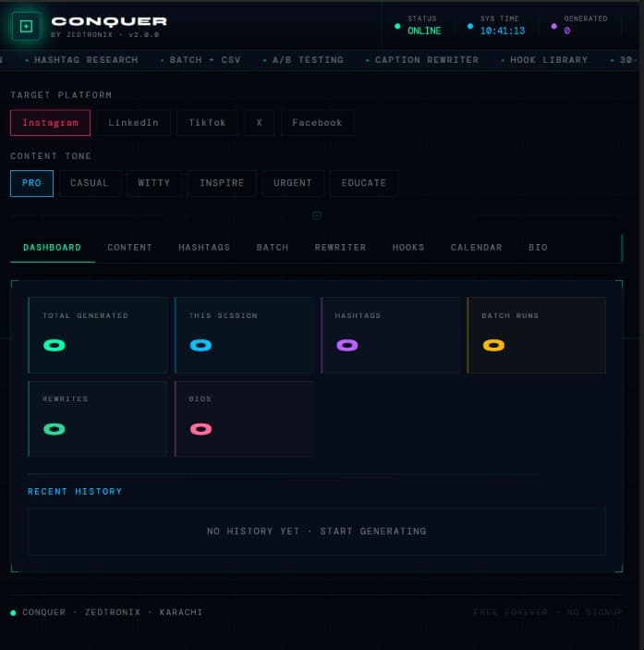644x650 pixels.
Task: Select the Facebook platform
Action: 317,123
